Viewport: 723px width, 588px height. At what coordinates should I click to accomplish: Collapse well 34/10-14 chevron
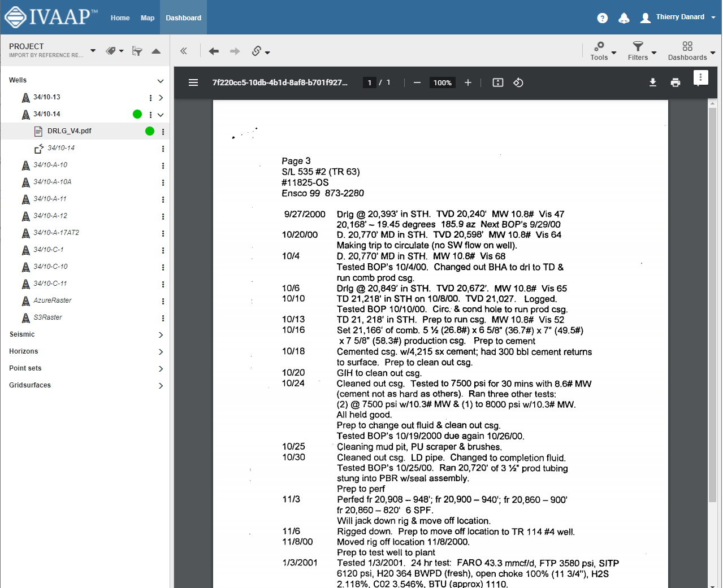click(161, 115)
